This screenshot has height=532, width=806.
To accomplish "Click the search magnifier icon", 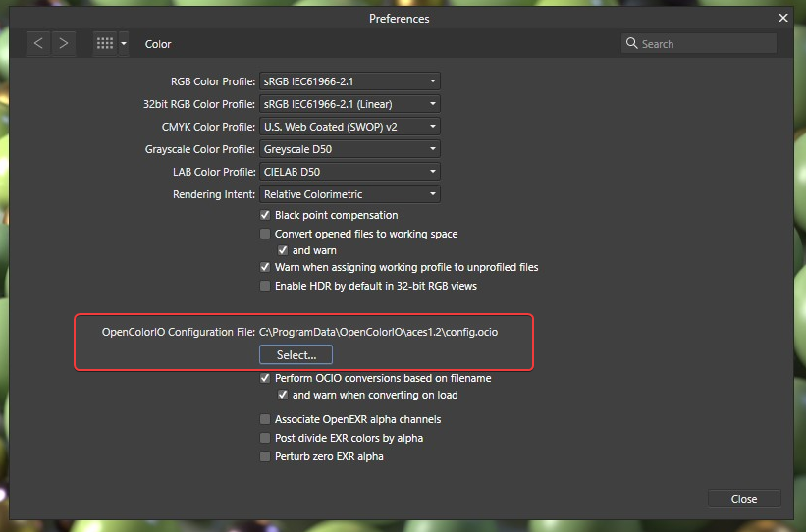I will point(632,43).
